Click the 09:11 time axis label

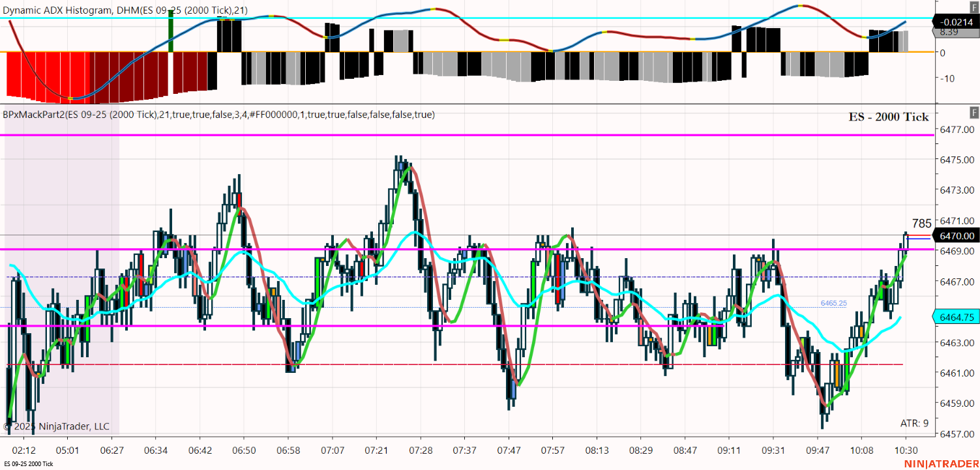pyautogui.click(x=729, y=450)
